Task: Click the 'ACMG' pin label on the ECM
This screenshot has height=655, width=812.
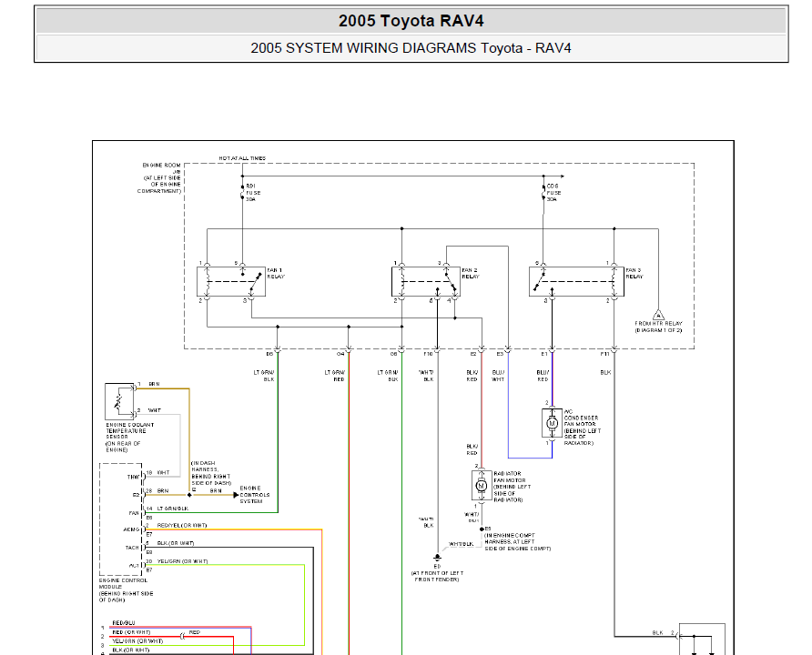Action: pos(131,529)
